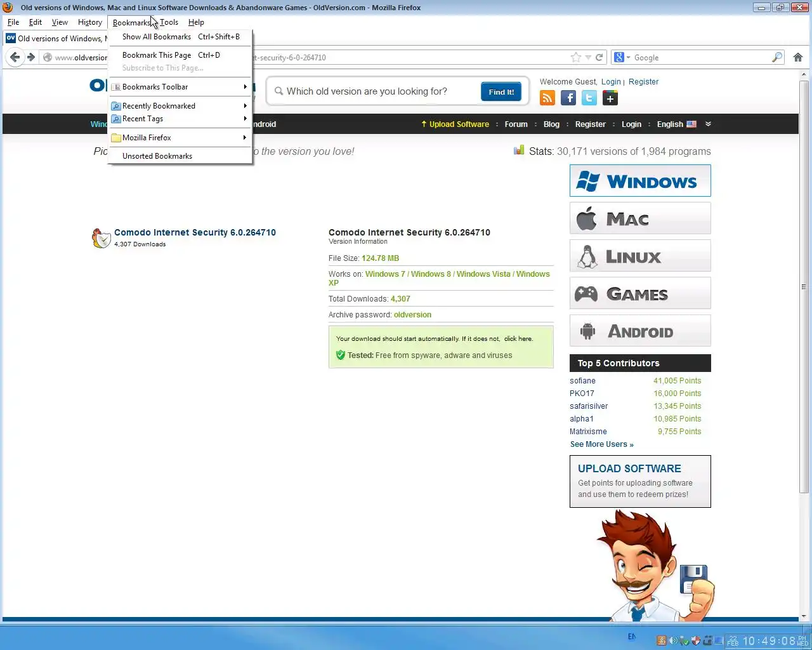Expand the Bookmarks Toolbar submenu
This screenshot has width=812, height=650.
[180, 87]
